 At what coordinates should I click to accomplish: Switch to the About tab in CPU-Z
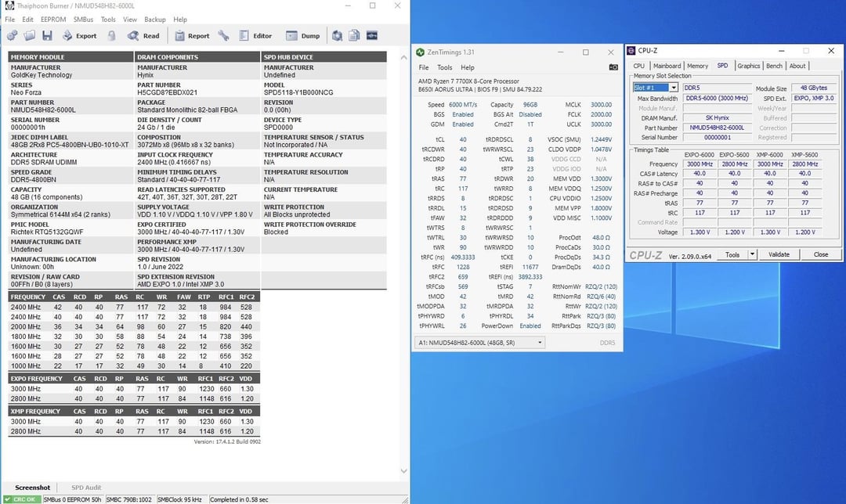[797, 66]
